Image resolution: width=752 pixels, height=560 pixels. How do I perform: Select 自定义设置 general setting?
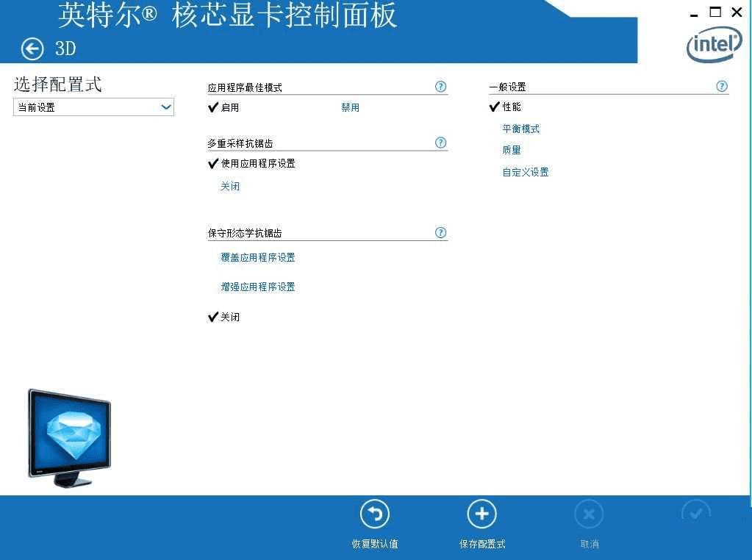point(526,172)
